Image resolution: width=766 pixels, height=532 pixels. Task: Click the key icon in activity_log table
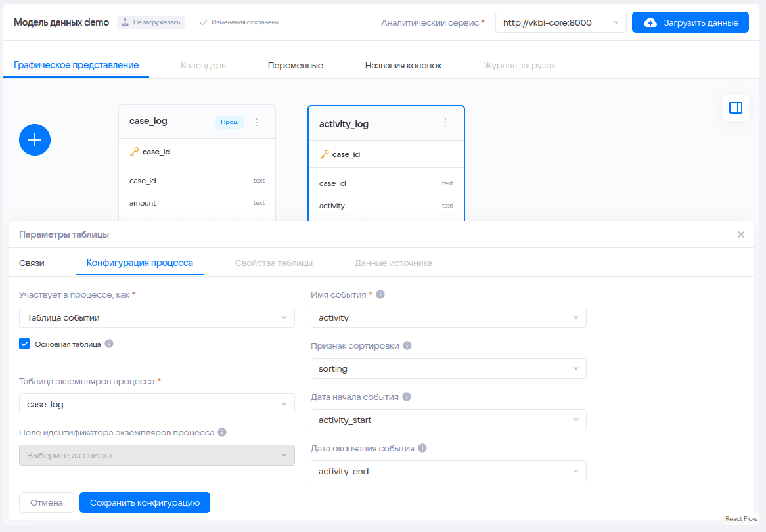click(325, 154)
